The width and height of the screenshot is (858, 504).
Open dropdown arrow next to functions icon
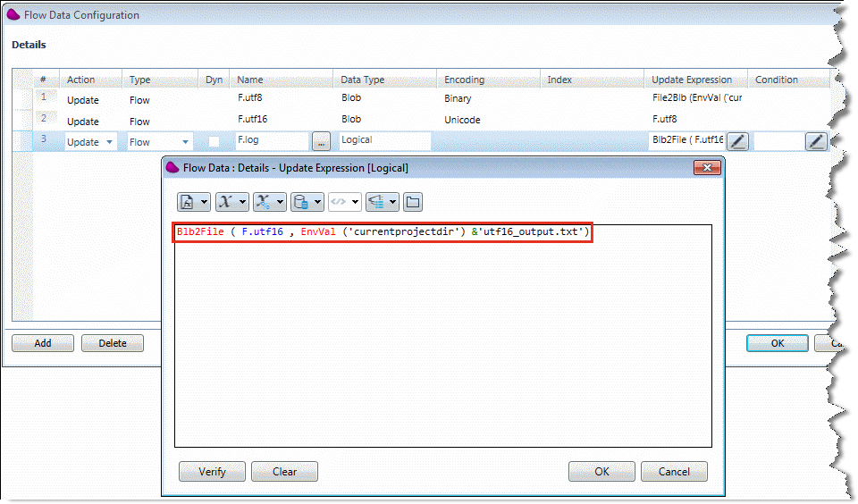205,202
